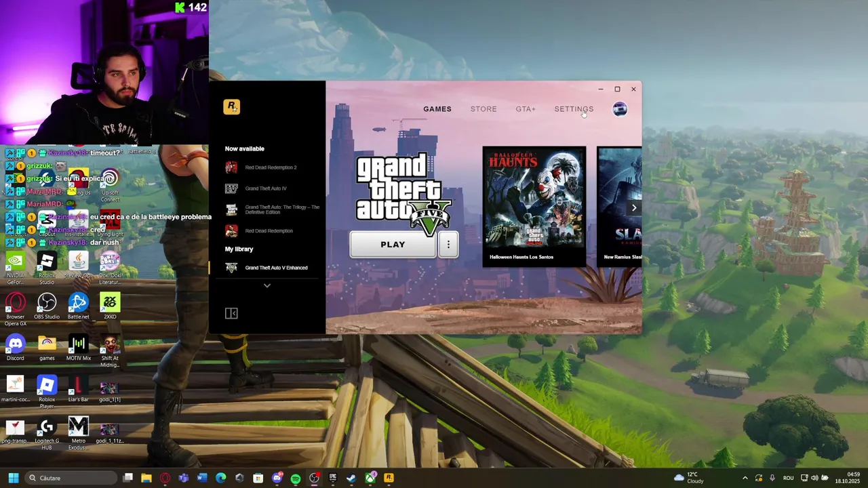Switch to OBS Studio in the taskbar
The image size is (868, 488).
pyautogui.click(x=314, y=478)
